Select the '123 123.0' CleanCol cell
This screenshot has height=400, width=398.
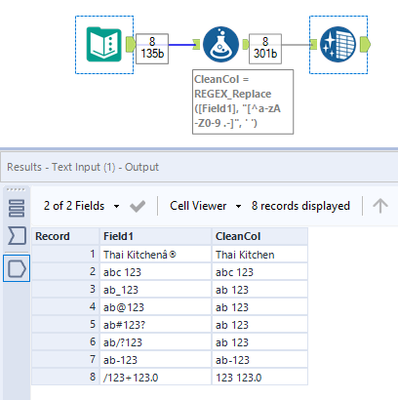[x=260, y=377]
